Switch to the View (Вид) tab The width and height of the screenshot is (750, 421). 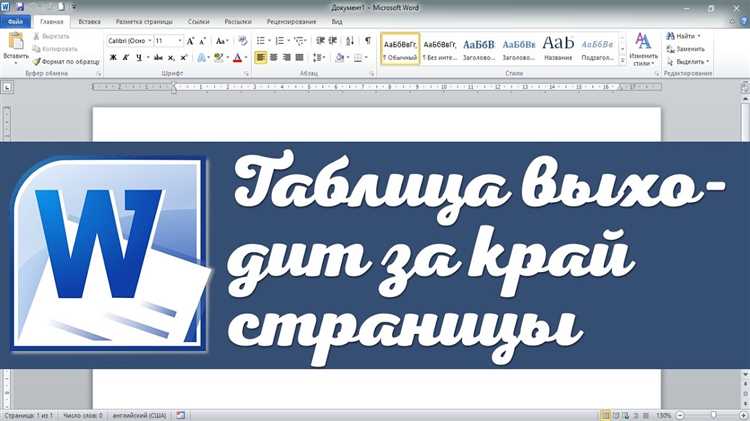[337, 22]
